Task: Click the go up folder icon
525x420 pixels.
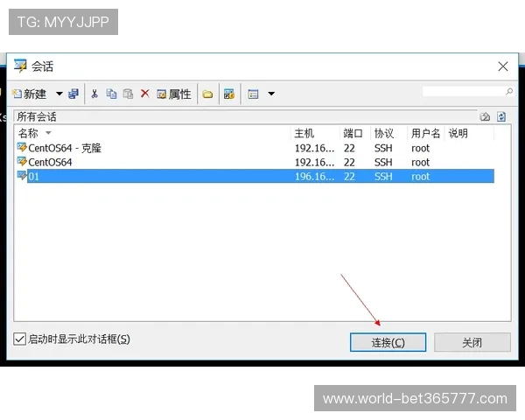Action: pyautogui.click(x=485, y=116)
